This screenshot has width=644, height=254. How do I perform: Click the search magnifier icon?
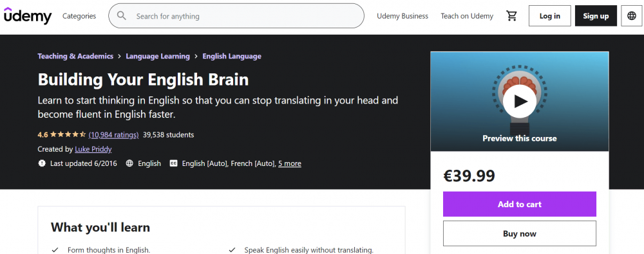click(122, 16)
